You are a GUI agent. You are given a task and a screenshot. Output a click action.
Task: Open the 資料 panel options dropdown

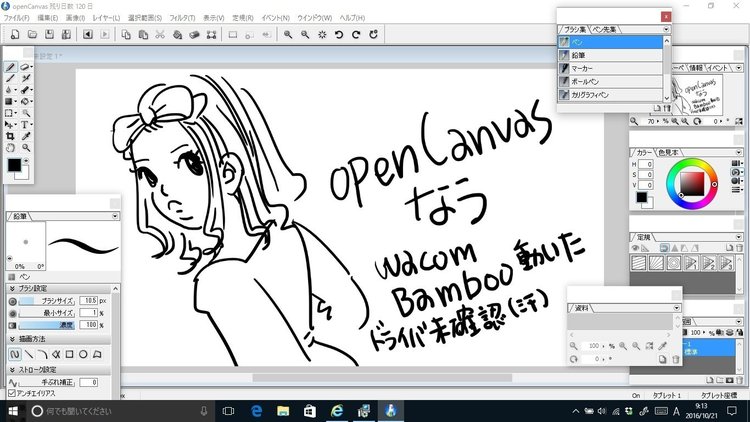[676, 308]
